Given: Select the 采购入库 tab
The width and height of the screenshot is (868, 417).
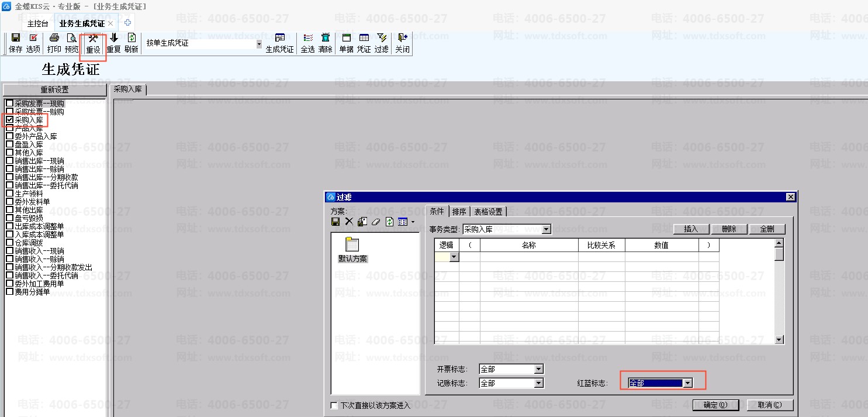Looking at the screenshot, I should click(x=127, y=89).
